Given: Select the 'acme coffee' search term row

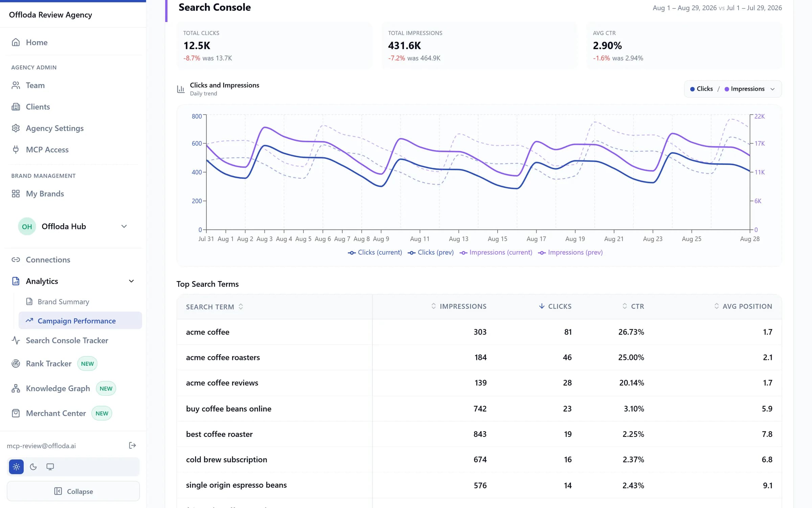Looking at the screenshot, I should (x=479, y=332).
